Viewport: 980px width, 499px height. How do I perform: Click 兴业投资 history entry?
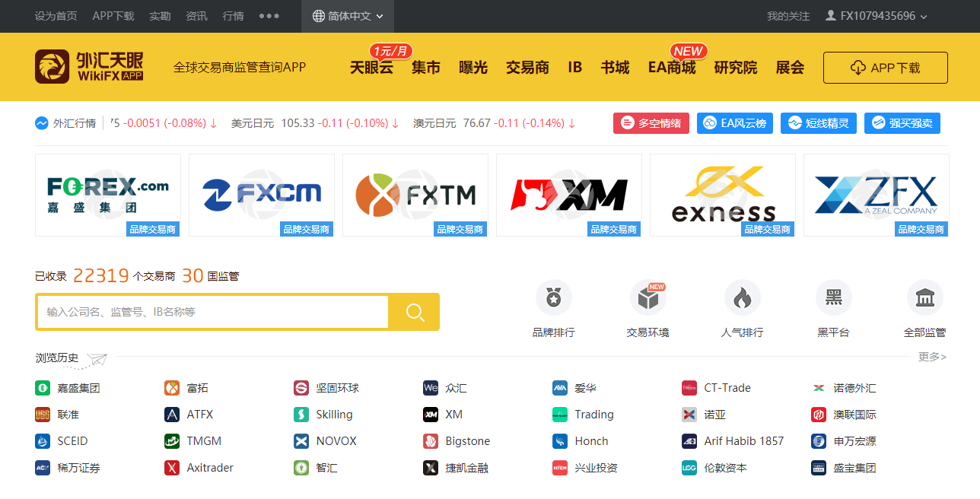click(585, 468)
